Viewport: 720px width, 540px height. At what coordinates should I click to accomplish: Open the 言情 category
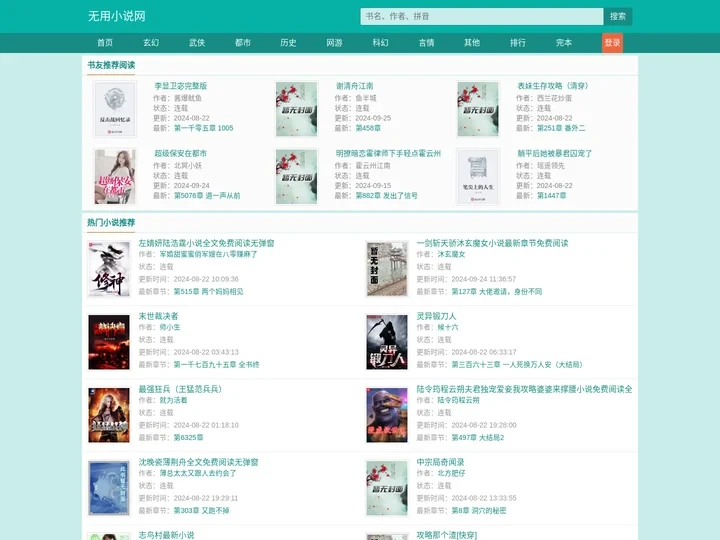tap(426, 43)
